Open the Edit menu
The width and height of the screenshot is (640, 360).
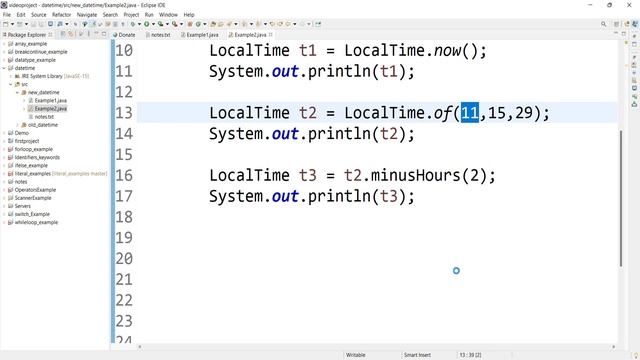[21, 15]
